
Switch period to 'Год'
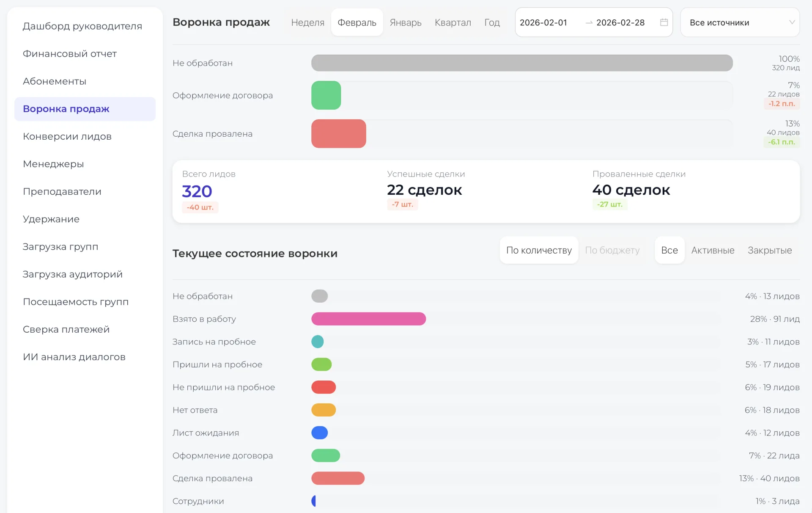492,22
